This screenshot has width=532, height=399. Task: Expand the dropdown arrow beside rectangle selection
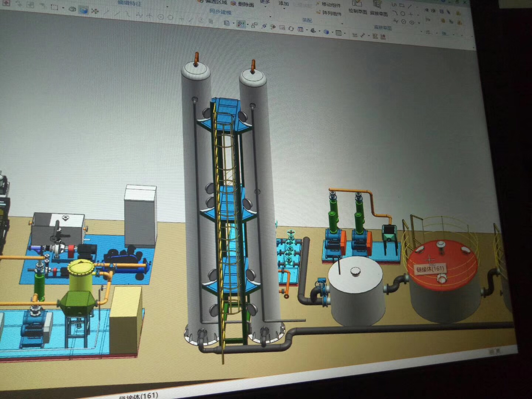click(63, 8)
